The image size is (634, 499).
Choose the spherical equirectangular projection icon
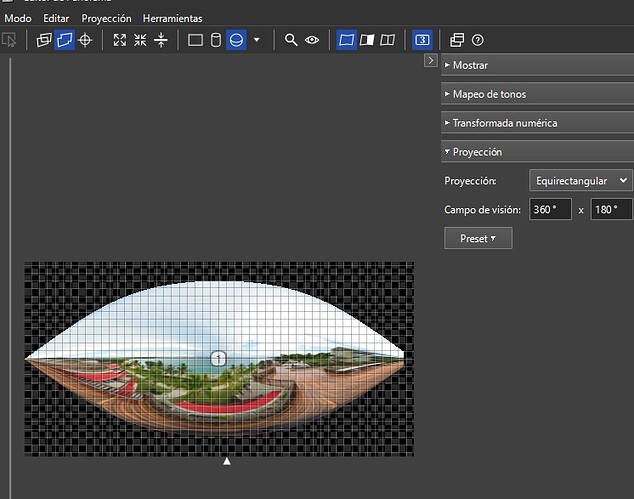click(x=236, y=40)
